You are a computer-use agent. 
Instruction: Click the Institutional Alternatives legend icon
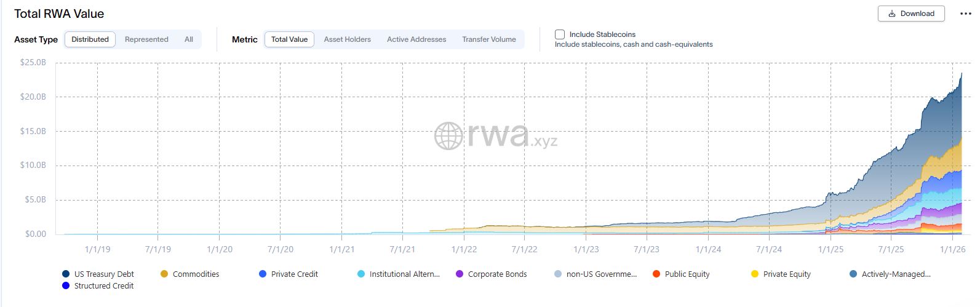click(x=361, y=274)
